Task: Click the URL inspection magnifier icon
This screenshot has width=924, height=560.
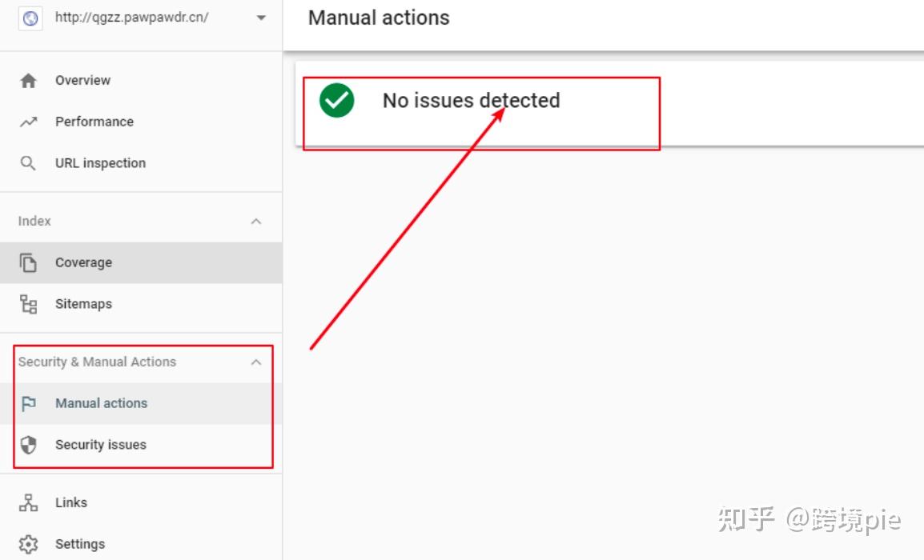Action: (28, 162)
